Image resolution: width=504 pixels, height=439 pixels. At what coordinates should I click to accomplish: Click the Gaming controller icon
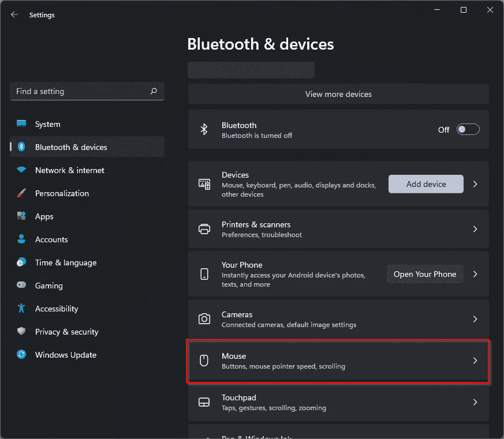pos(21,285)
